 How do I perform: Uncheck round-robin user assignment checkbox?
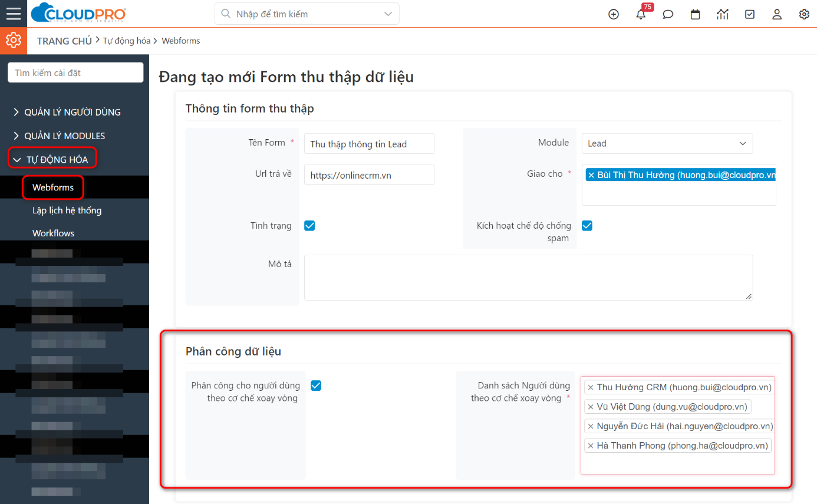pyautogui.click(x=316, y=386)
